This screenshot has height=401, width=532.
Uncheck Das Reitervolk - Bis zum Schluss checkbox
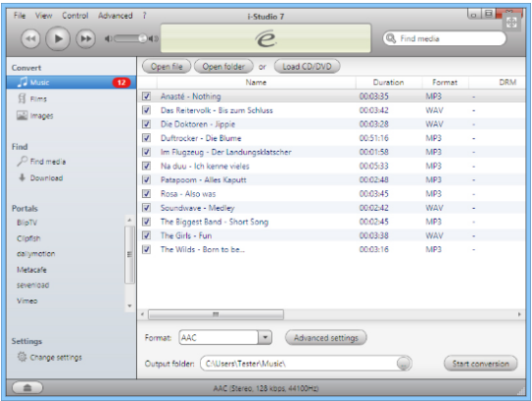[x=146, y=110]
